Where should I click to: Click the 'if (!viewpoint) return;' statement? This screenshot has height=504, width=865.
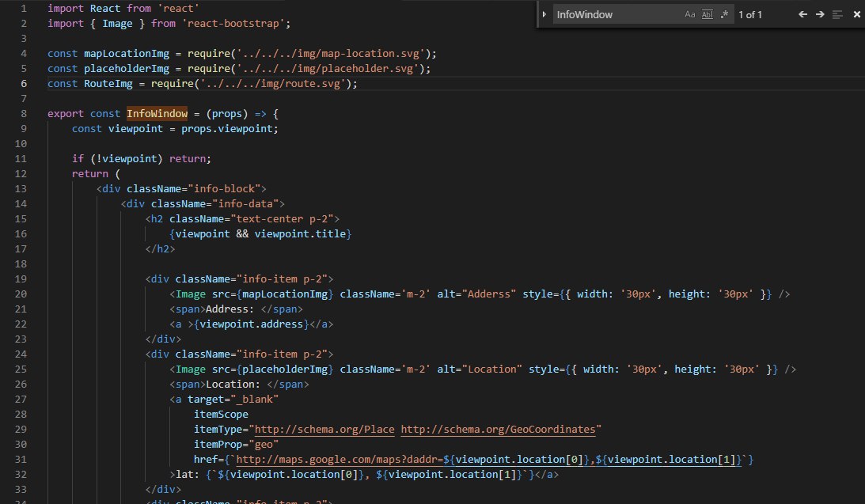[141, 159]
